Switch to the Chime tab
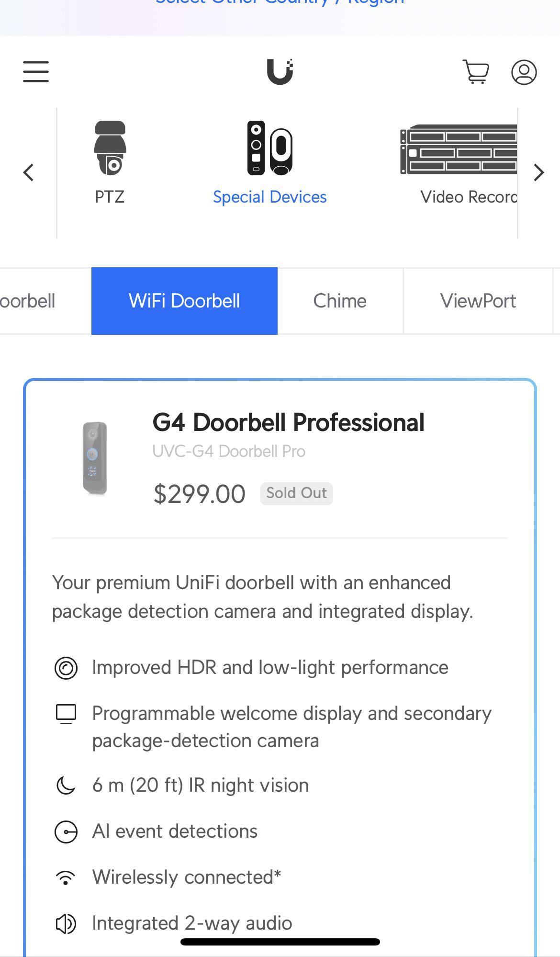The width and height of the screenshot is (560, 957). click(x=339, y=301)
